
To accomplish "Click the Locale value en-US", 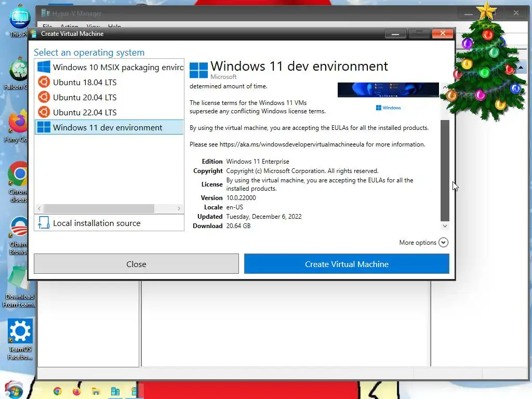I will pyautogui.click(x=234, y=207).
